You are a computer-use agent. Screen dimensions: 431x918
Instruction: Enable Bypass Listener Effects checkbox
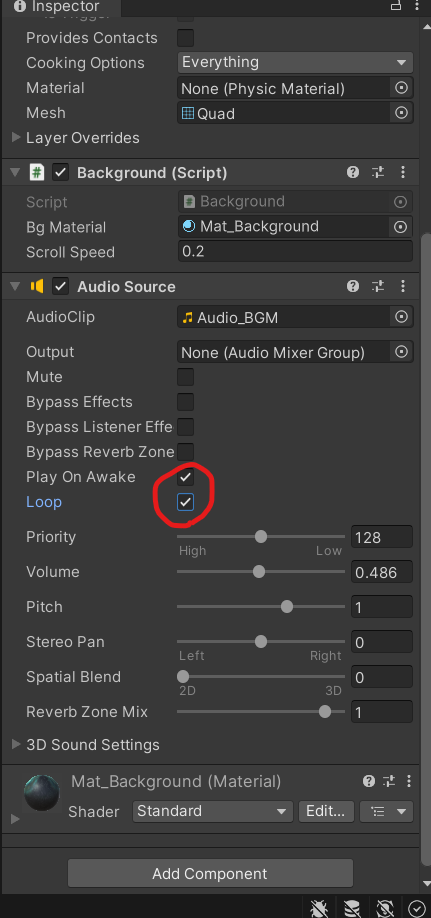[185, 427]
